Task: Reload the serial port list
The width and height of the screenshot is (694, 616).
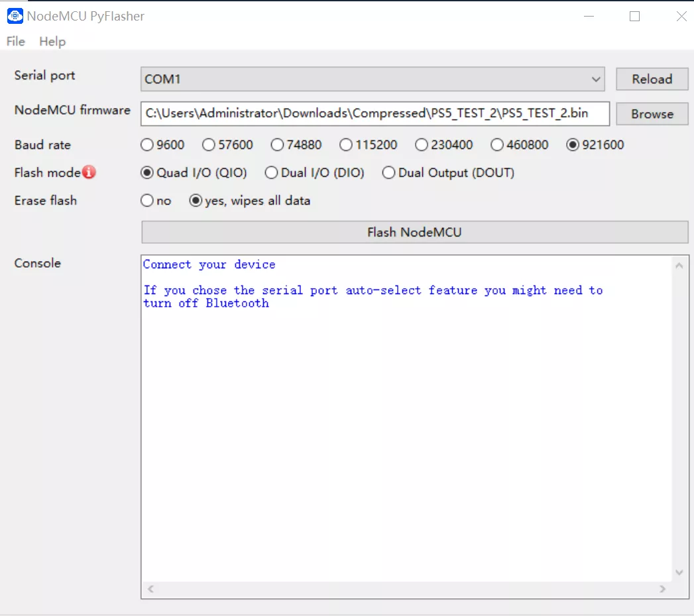Action: (x=652, y=79)
